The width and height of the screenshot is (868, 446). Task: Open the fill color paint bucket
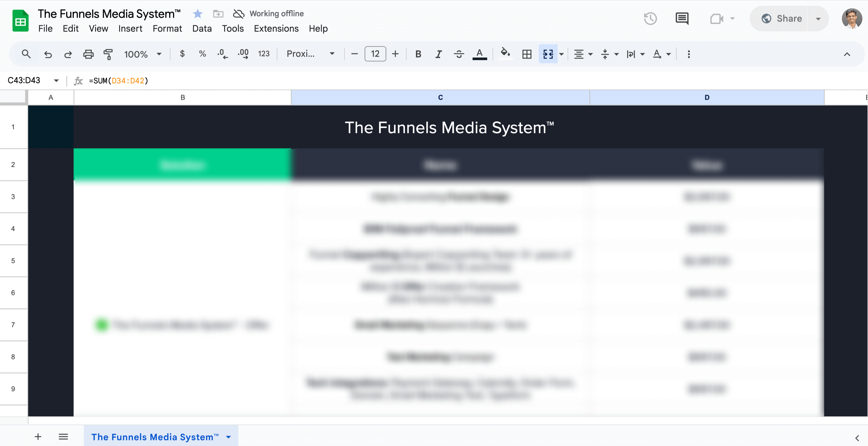pos(505,53)
